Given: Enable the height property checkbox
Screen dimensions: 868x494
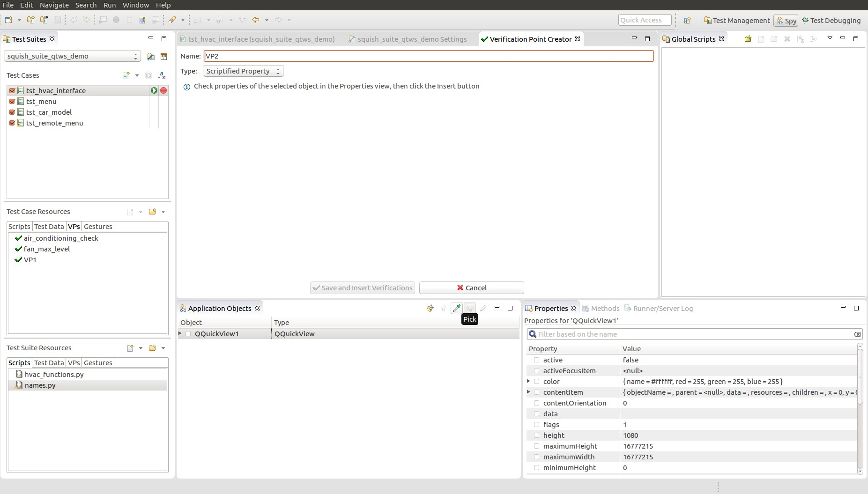Looking at the screenshot, I should tap(537, 435).
